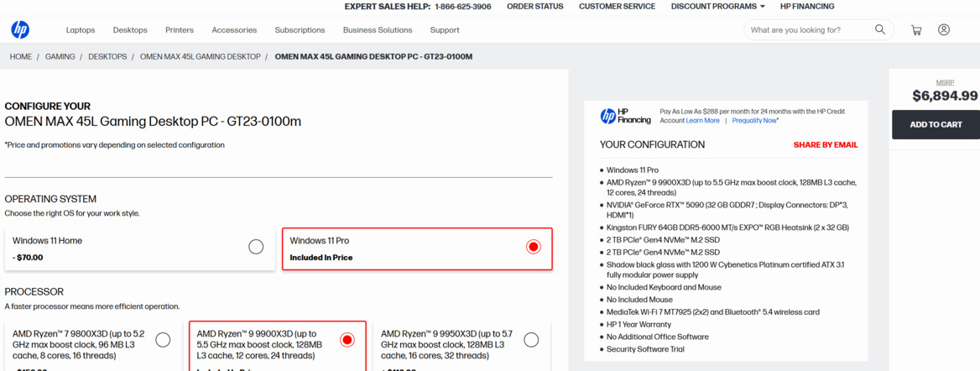
Task: Go to OMEN MAX 45L Gaming Desktop breadcrumb
Action: point(200,57)
